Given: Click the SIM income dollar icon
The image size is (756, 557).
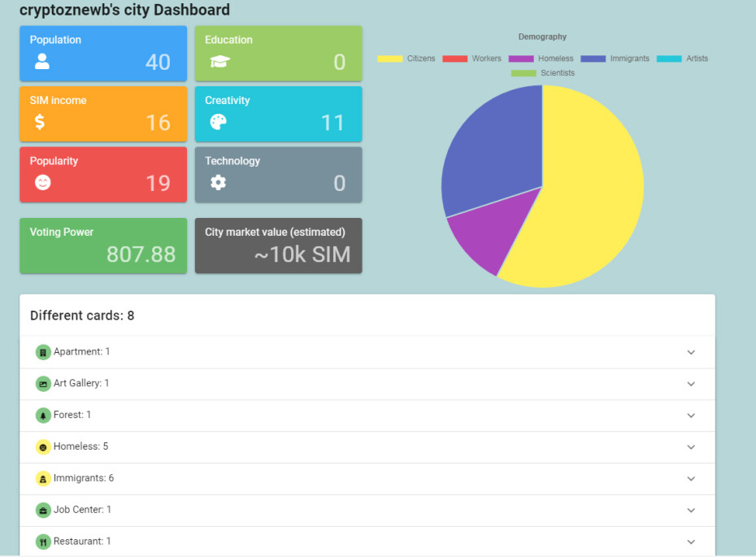Looking at the screenshot, I should [x=40, y=121].
